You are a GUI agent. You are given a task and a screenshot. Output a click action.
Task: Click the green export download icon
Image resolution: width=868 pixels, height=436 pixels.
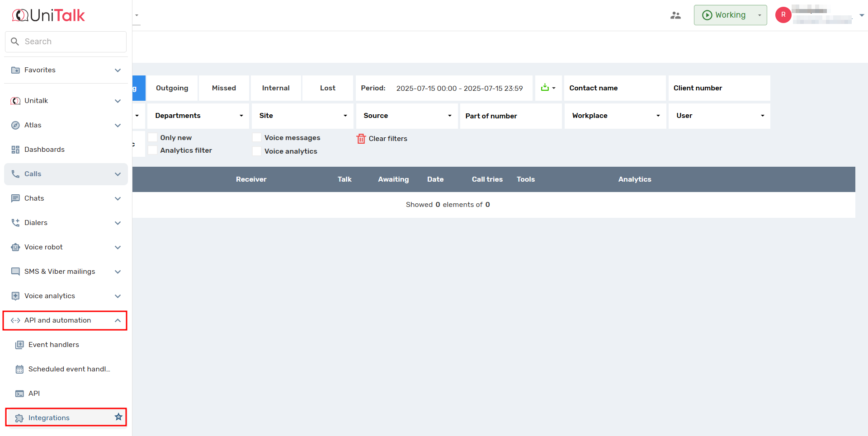coord(545,88)
